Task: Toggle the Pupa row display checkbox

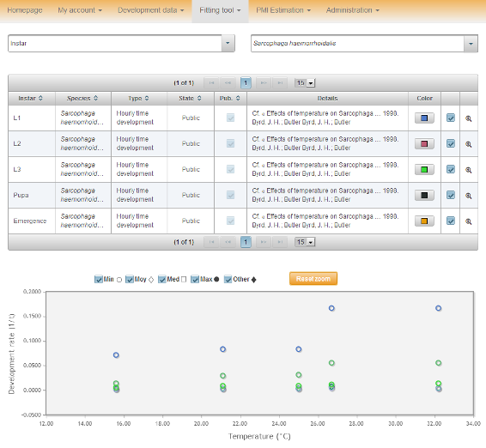Action: 450,195
